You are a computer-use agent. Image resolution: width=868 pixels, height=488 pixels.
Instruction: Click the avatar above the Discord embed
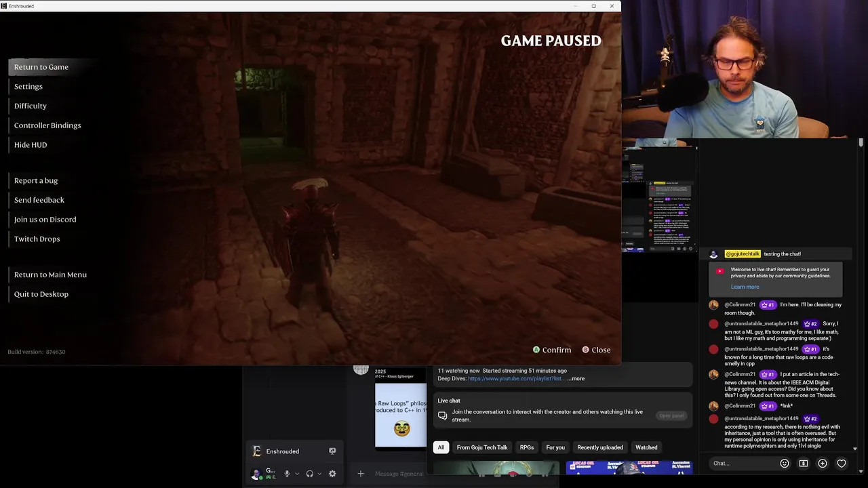361,369
